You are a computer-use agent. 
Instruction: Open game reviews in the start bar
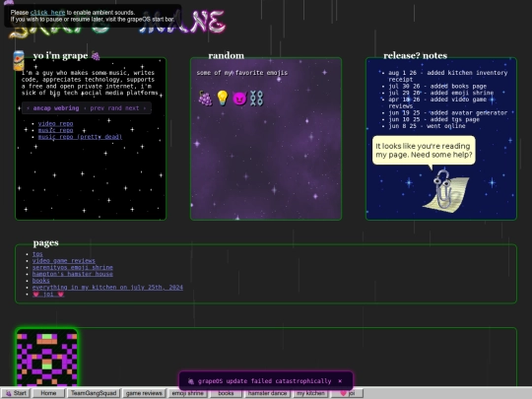pyautogui.click(x=144, y=393)
